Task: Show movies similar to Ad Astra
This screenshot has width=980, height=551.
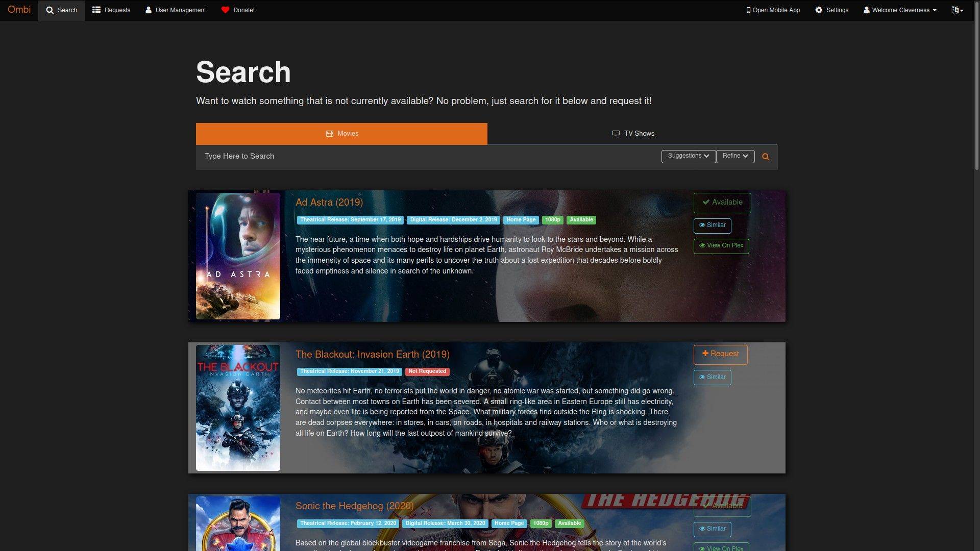Action: (x=712, y=226)
